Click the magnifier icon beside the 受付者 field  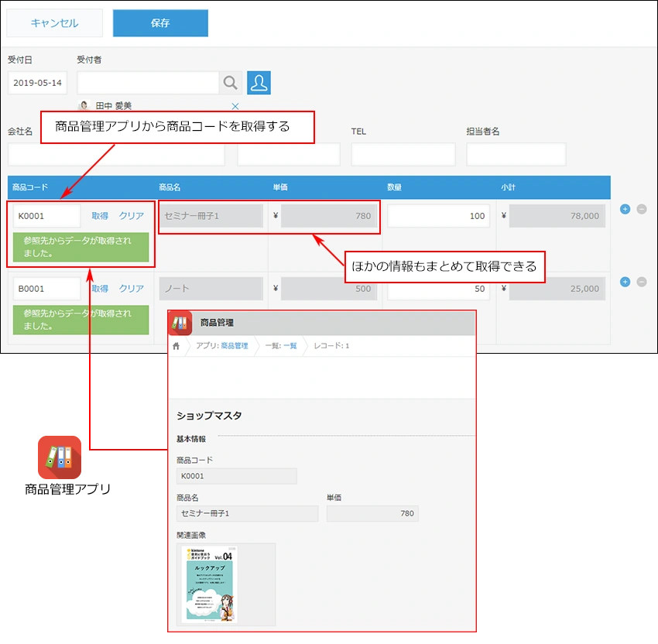point(228,82)
